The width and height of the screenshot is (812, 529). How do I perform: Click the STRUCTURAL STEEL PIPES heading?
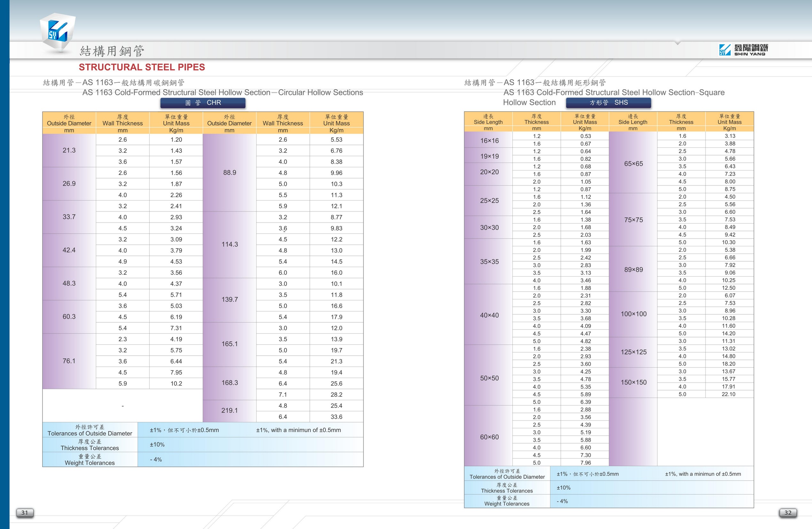[142, 67]
